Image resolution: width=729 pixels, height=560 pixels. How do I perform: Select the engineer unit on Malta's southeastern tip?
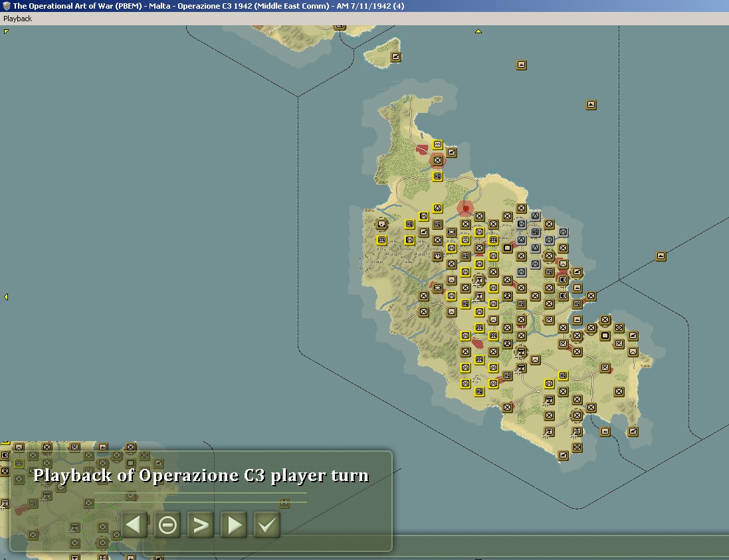pos(633,431)
